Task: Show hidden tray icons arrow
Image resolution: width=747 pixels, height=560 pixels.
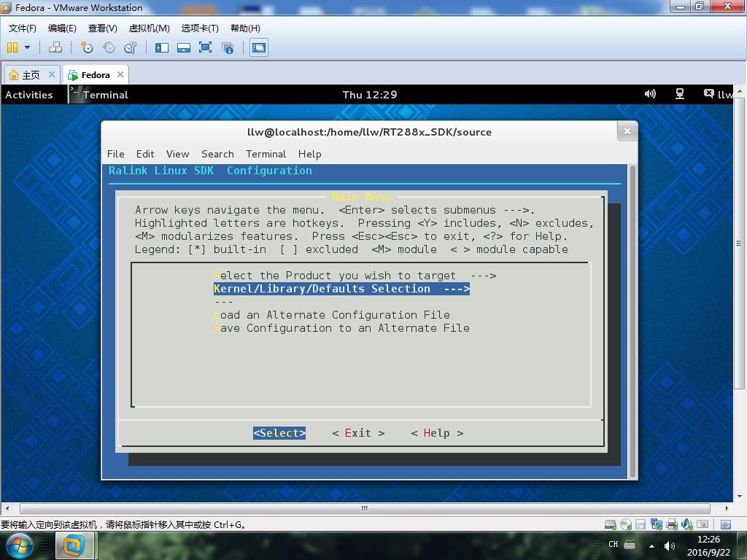Action: pos(651,545)
